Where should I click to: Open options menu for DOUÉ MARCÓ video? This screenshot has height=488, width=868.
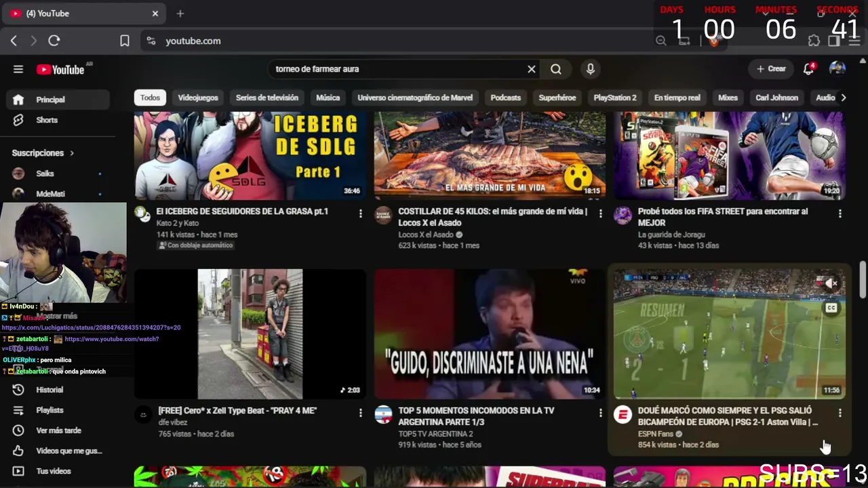click(x=840, y=413)
